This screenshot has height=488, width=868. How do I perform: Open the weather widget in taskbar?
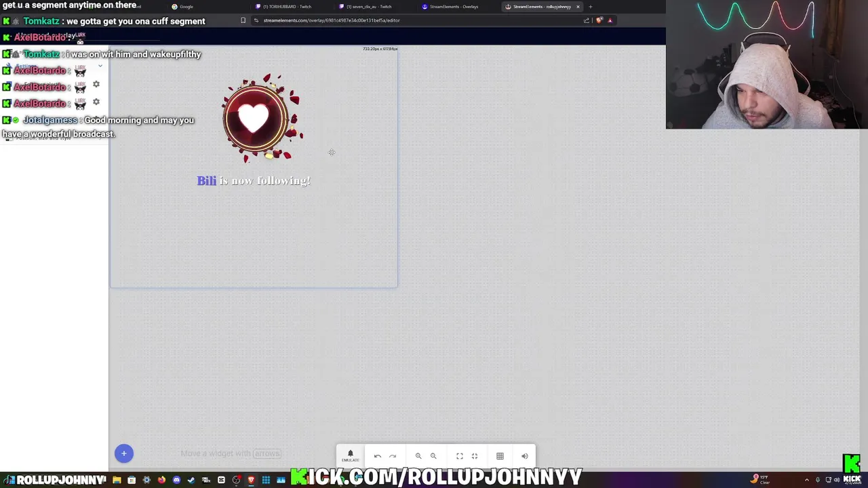[759, 480]
